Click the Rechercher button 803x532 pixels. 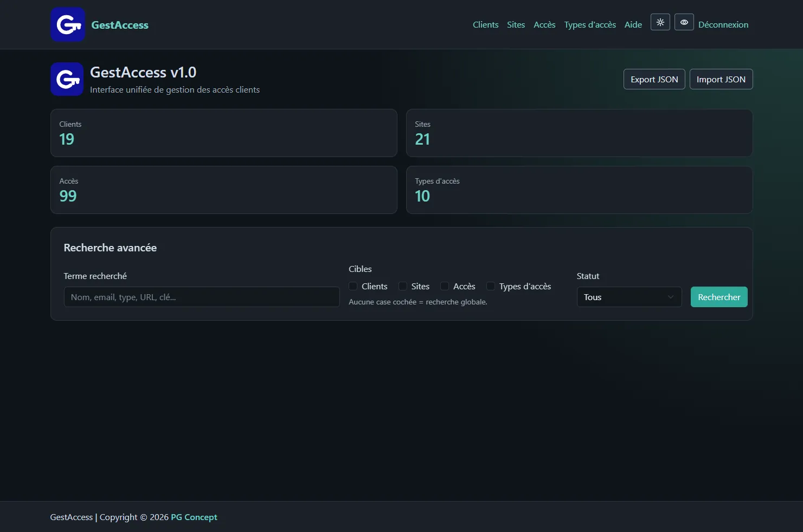pyautogui.click(x=719, y=297)
